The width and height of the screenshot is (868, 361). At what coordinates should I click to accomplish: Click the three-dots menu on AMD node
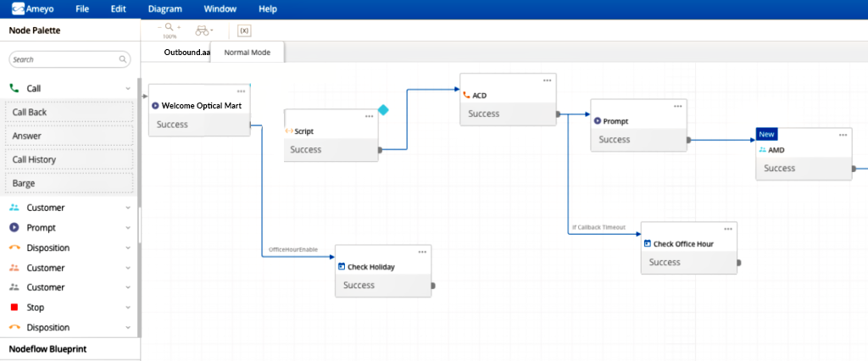click(x=843, y=135)
